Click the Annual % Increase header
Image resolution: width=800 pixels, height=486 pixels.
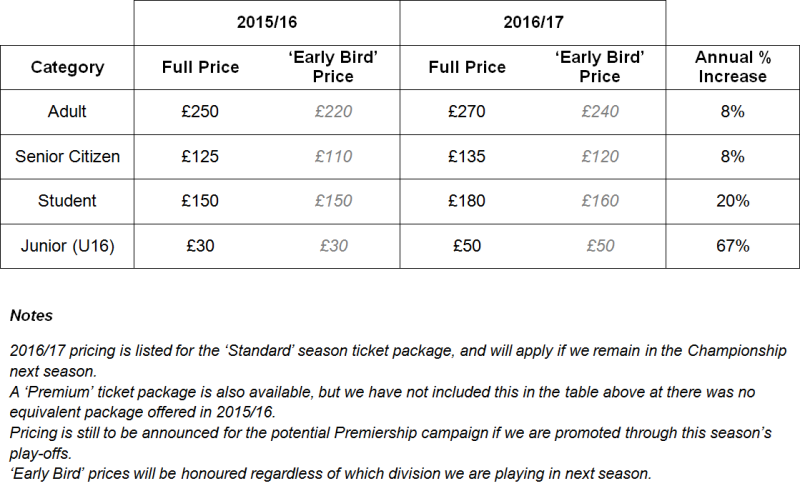tap(732, 68)
